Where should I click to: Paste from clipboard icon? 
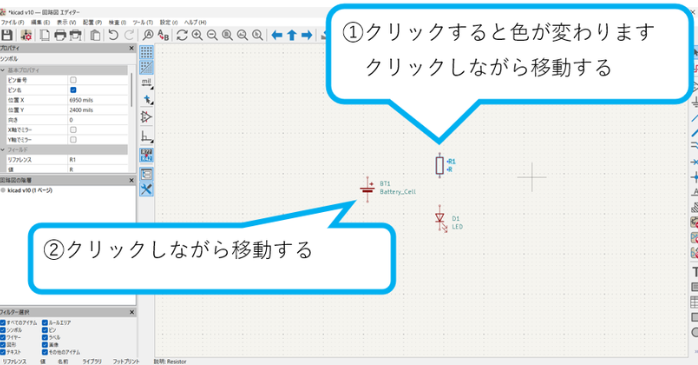(x=95, y=35)
